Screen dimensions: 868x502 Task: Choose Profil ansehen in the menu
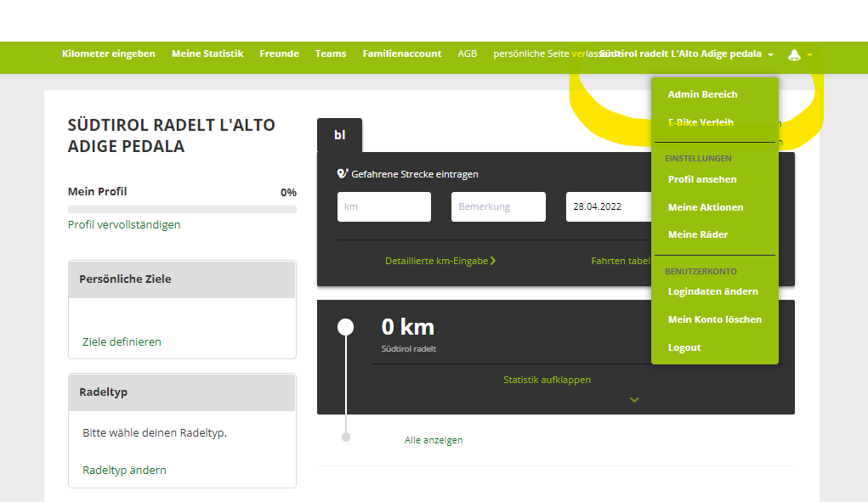[702, 179]
